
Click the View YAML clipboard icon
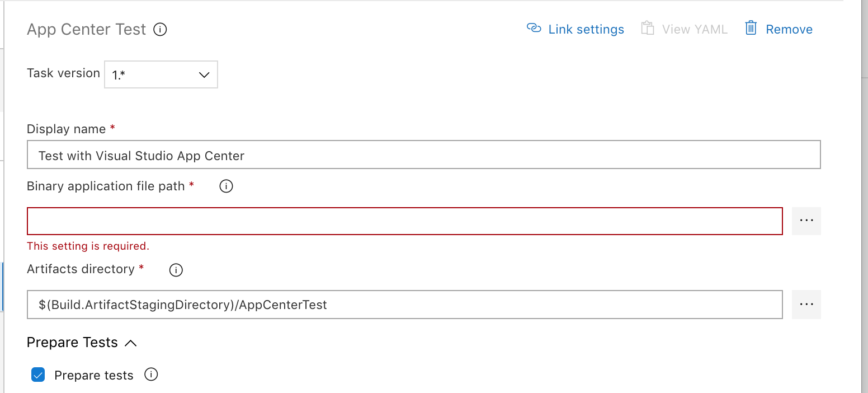pyautogui.click(x=648, y=29)
